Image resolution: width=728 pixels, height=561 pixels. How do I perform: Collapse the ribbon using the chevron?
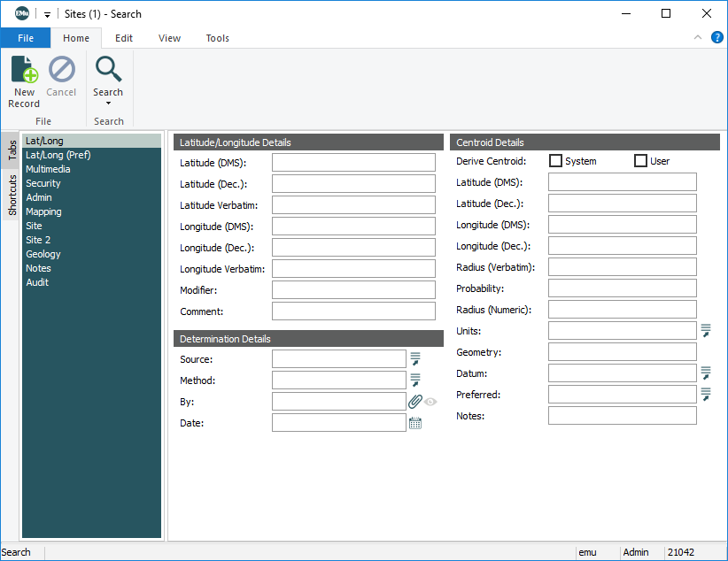tap(698, 37)
